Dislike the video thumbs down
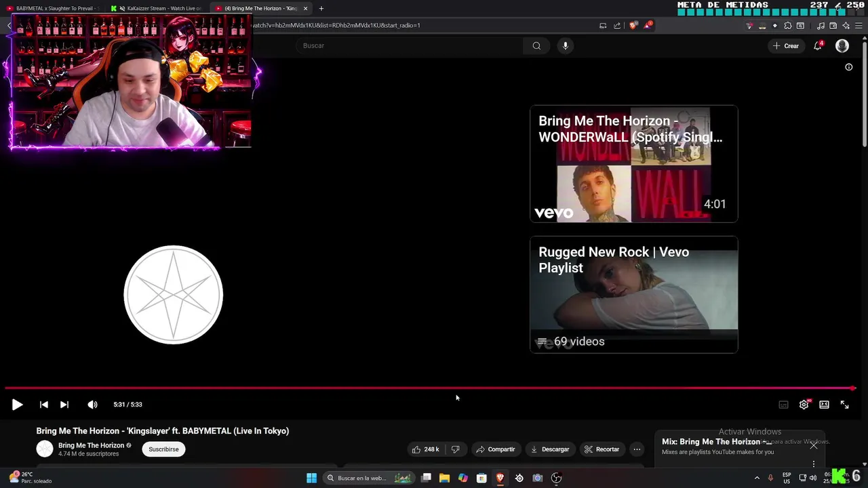The image size is (868, 488). point(456,449)
